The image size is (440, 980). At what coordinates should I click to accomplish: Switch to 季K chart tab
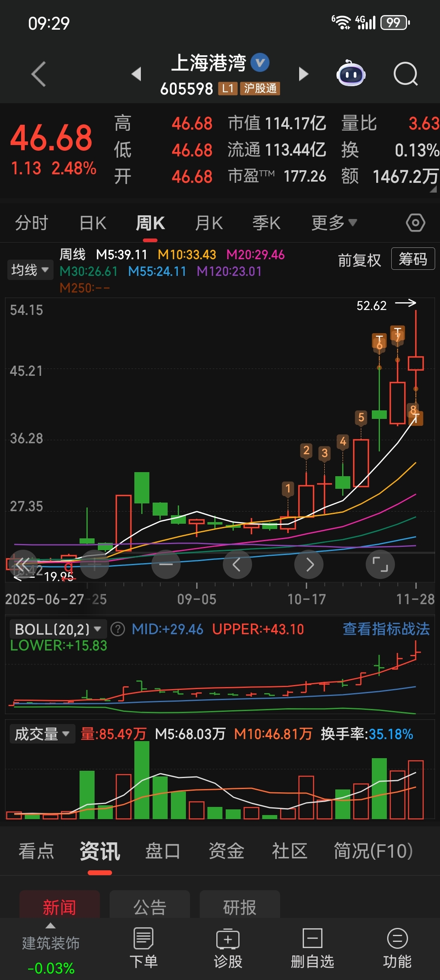pos(266,223)
